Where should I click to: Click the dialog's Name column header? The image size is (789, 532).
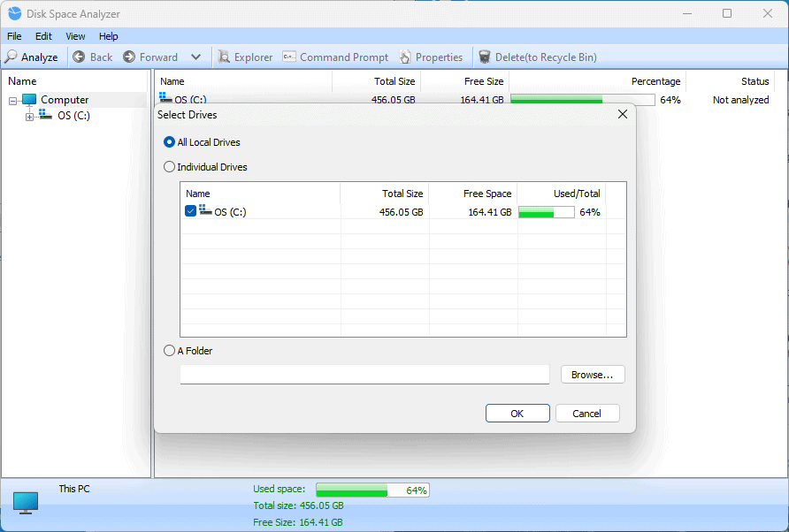pyautogui.click(x=260, y=194)
